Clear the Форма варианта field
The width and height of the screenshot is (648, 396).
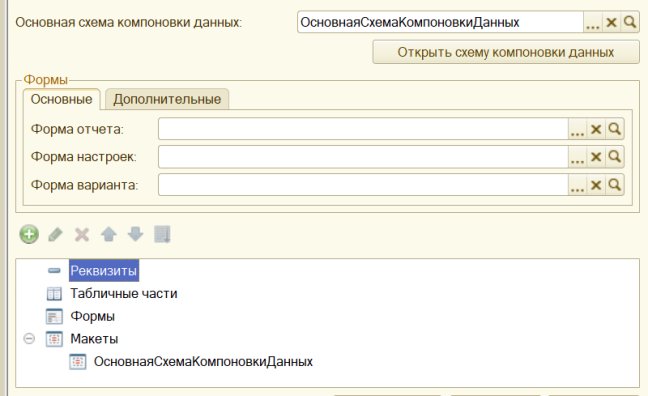click(x=596, y=184)
